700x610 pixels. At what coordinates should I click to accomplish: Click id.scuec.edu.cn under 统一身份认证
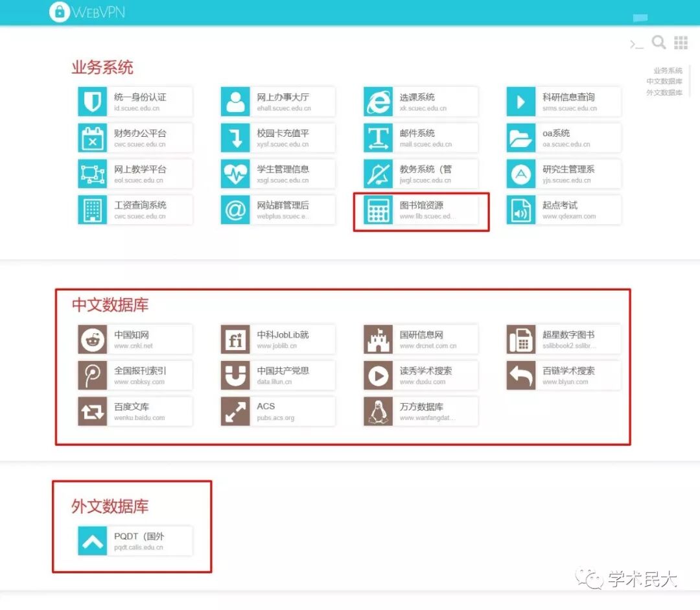137,108
